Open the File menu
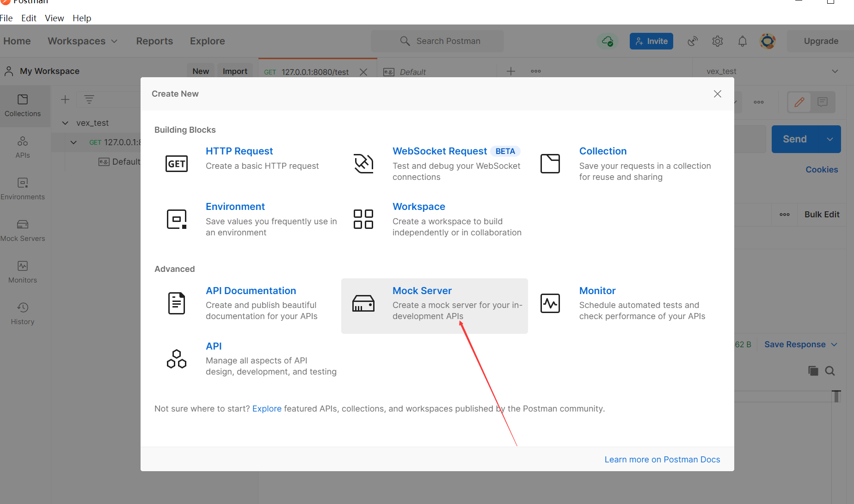The height and width of the screenshot is (504, 854). 6,18
